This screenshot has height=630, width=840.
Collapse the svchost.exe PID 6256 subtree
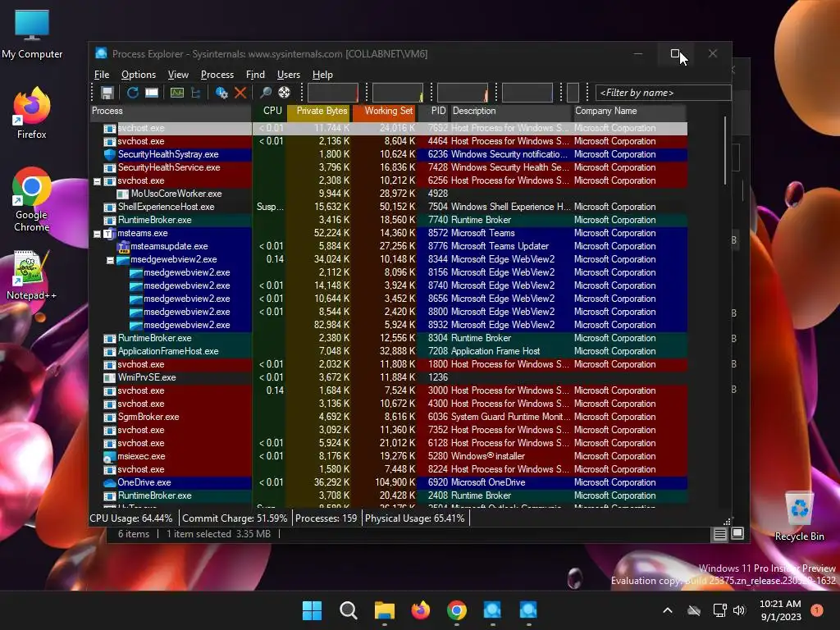(97, 181)
